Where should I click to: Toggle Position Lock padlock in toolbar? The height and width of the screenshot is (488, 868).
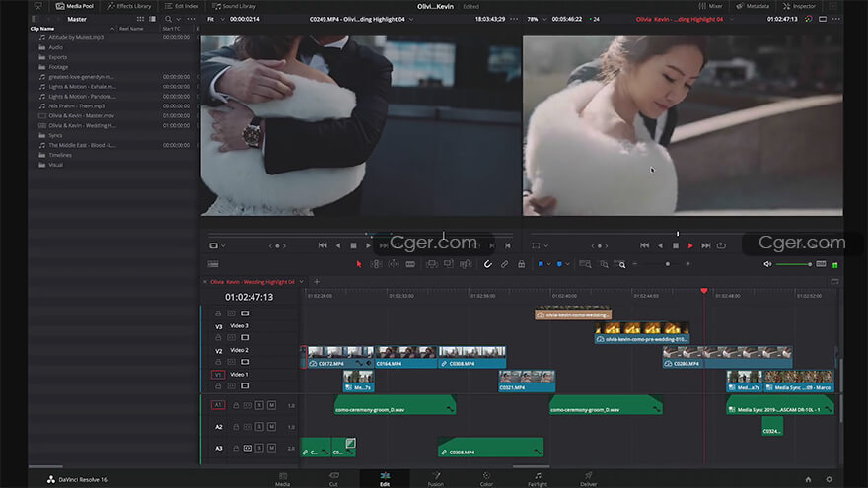point(521,264)
